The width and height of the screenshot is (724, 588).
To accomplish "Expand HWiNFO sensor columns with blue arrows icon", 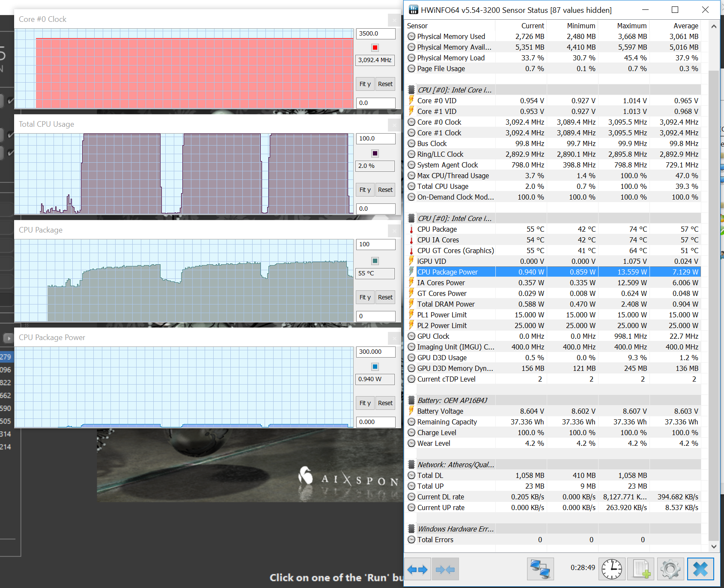I will tap(417, 569).
